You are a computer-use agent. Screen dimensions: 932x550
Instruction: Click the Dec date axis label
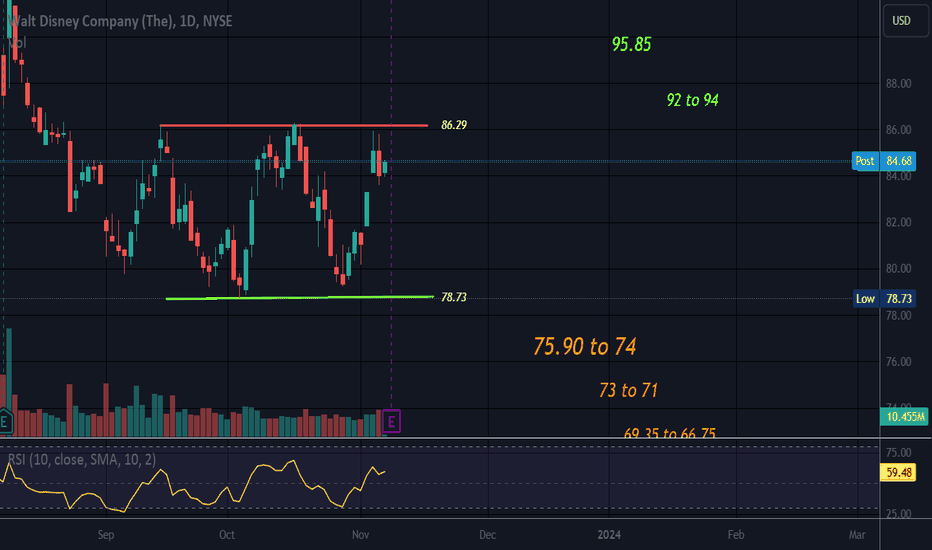pyautogui.click(x=487, y=535)
